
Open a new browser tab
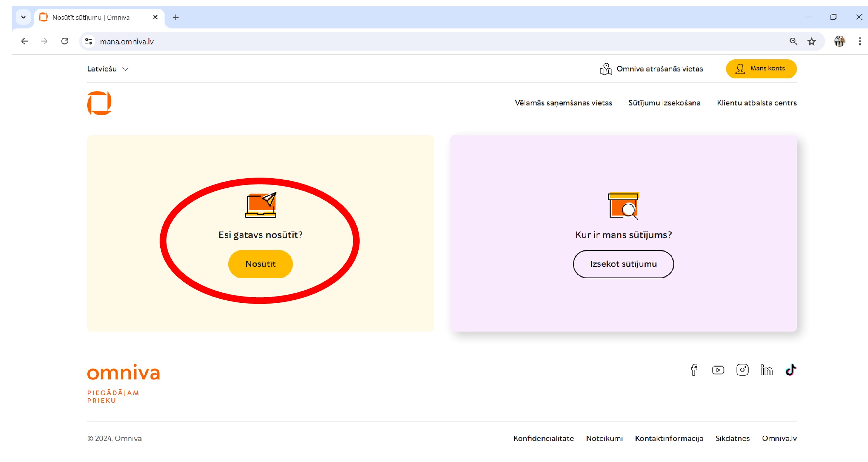176,17
